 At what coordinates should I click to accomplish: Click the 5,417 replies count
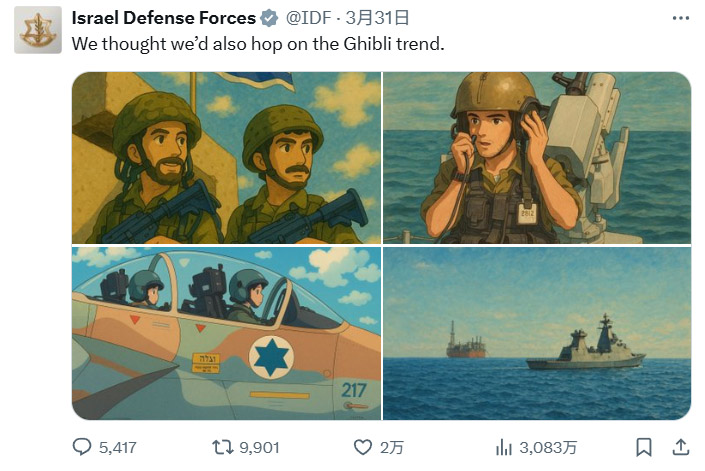click(118, 447)
